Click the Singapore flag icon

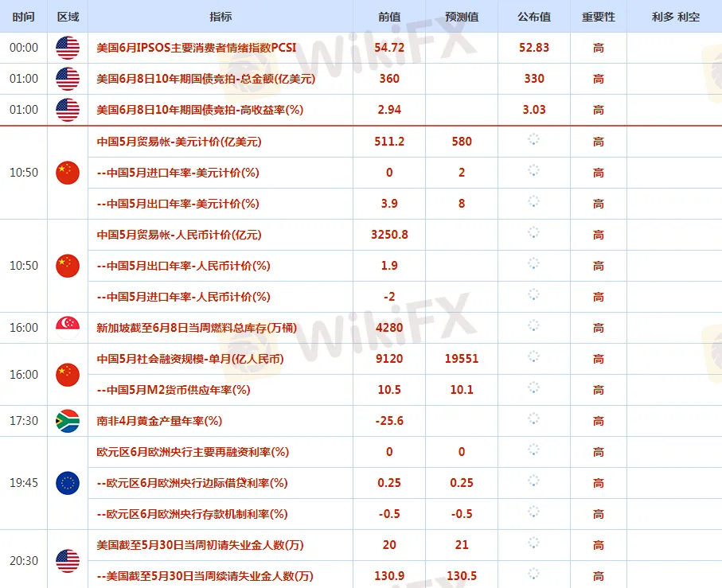(x=68, y=328)
